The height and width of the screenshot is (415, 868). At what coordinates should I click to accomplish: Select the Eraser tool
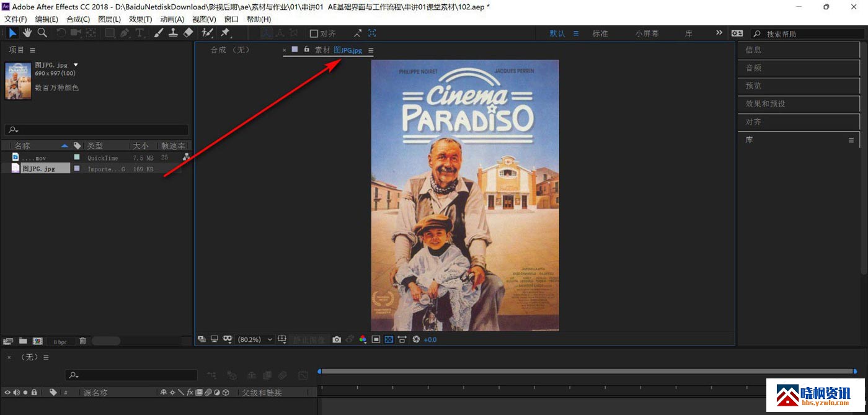(189, 33)
